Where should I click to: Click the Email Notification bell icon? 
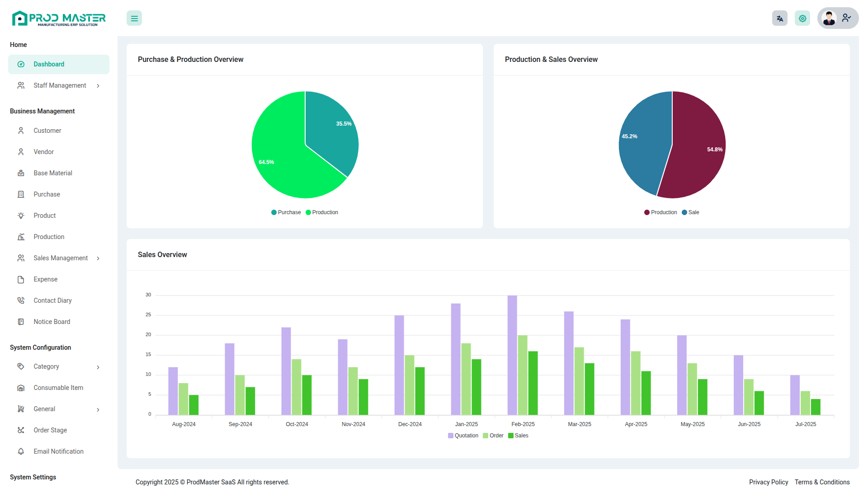(21, 451)
